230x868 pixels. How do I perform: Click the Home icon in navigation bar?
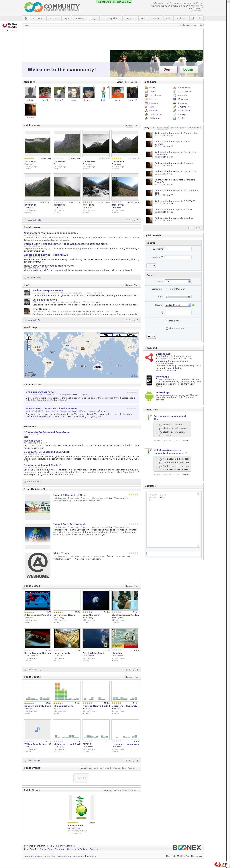[25, 18]
